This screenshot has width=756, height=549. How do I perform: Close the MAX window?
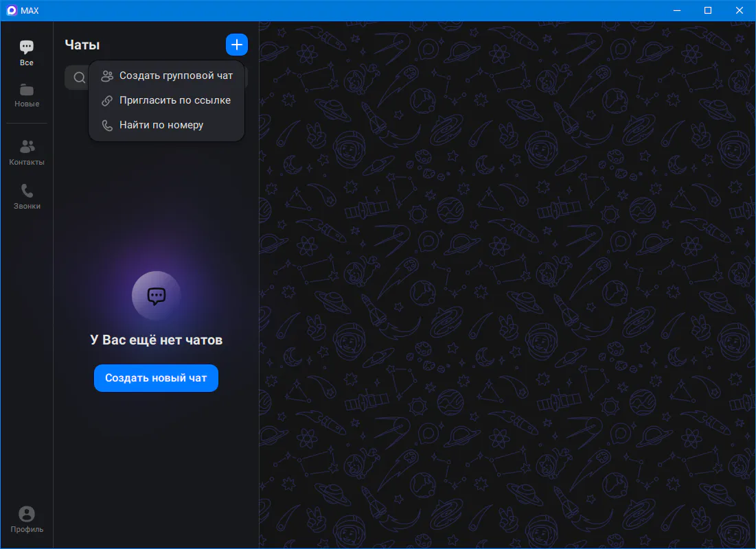click(740, 10)
